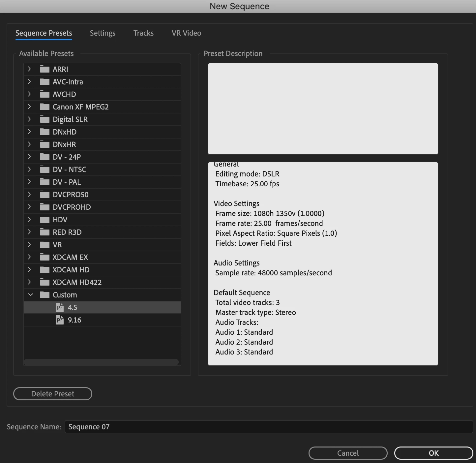Click the DVCPROHD folder icon

coord(45,207)
